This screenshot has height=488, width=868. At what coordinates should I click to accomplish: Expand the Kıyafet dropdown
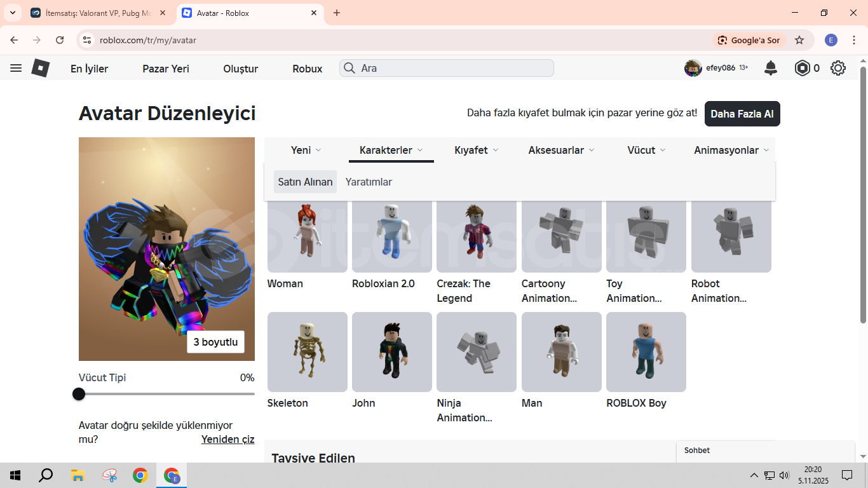(x=476, y=150)
